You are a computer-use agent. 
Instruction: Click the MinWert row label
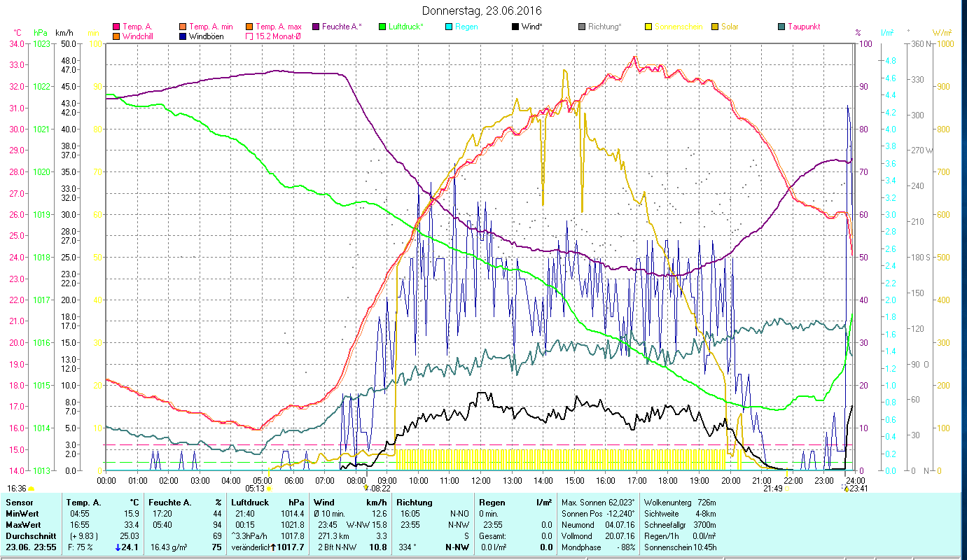pyautogui.click(x=22, y=514)
